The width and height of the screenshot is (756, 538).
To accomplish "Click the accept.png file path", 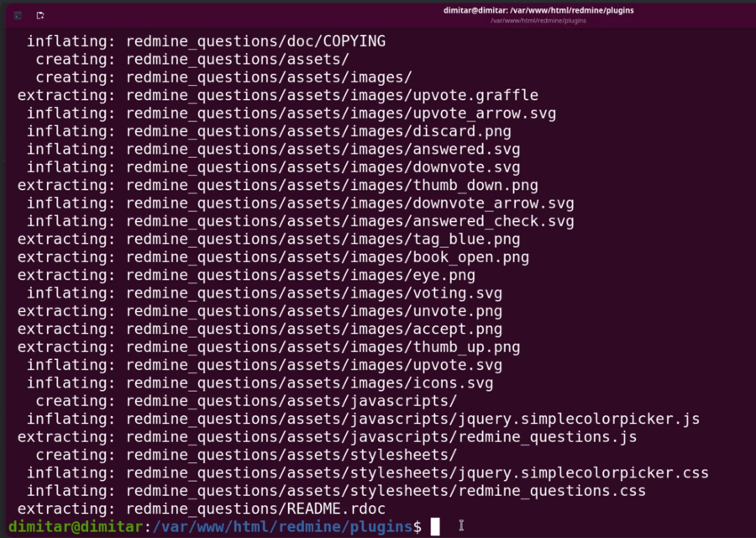I will pos(314,329).
